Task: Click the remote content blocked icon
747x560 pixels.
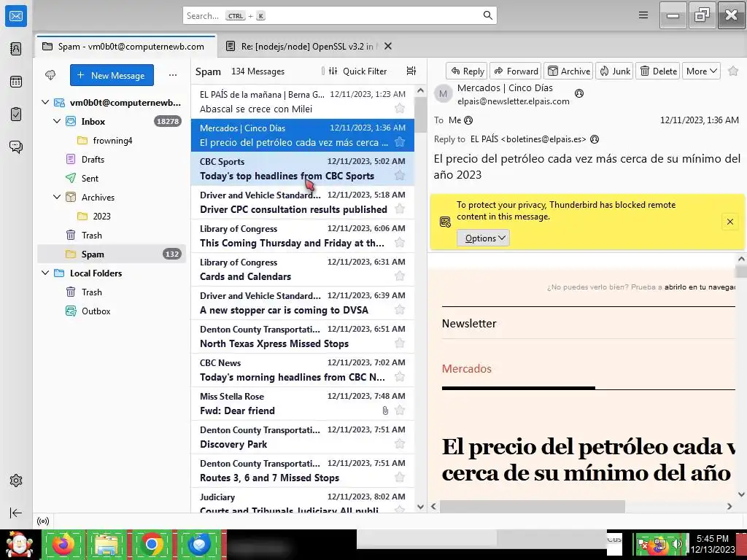Action: [445, 222]
